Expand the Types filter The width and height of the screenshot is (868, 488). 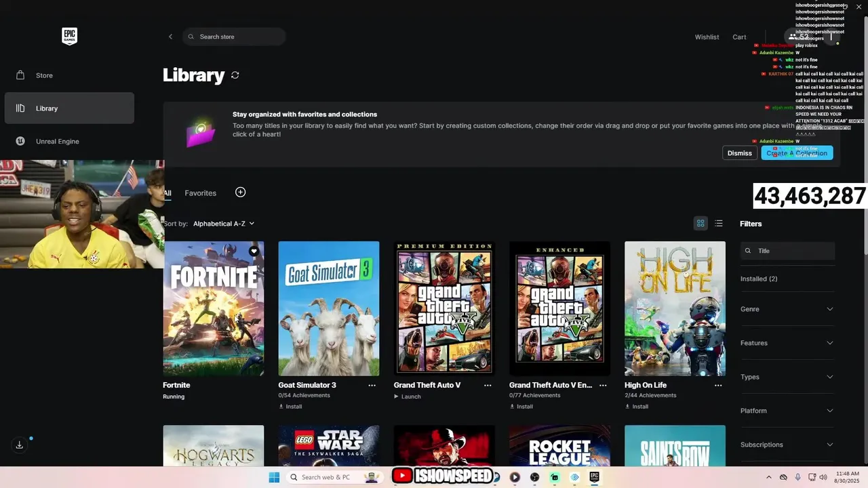point(787,377)
